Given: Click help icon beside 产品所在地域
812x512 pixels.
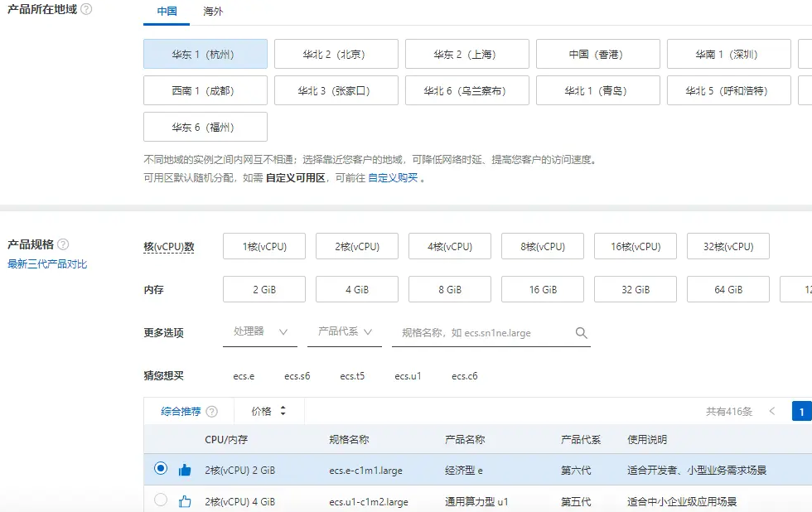Looking at the screenshot, I should point(86,9).
